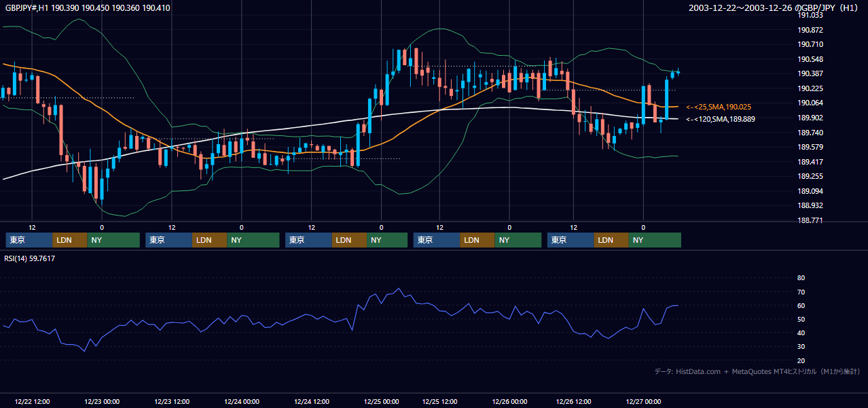Screen dimensions: 868x408
Task: Select the 189.417 price axis value
Action: click(x=810, y=162)
